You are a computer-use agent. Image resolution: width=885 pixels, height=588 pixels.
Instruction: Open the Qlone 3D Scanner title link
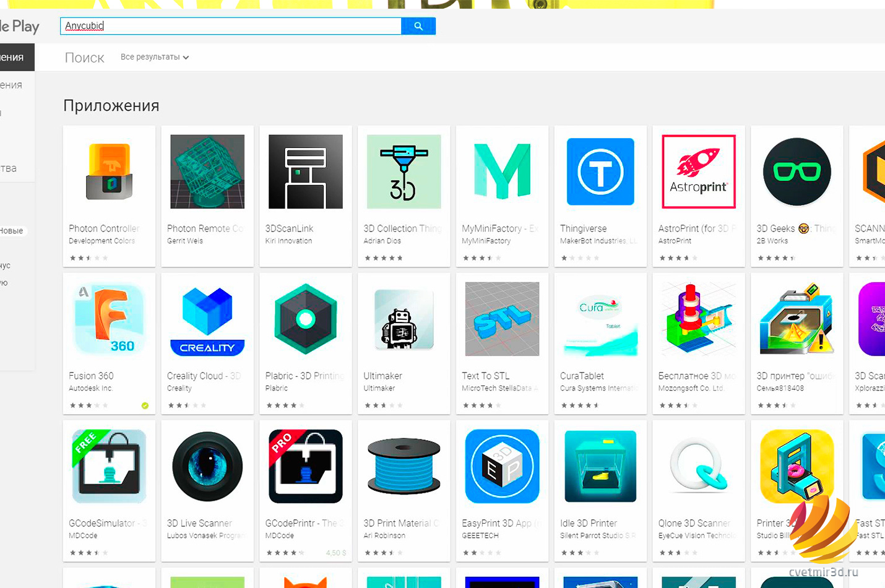(x=694, y=523)
